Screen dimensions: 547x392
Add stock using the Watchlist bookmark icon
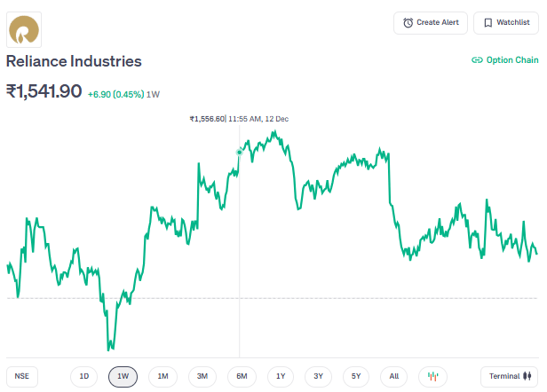488,22
